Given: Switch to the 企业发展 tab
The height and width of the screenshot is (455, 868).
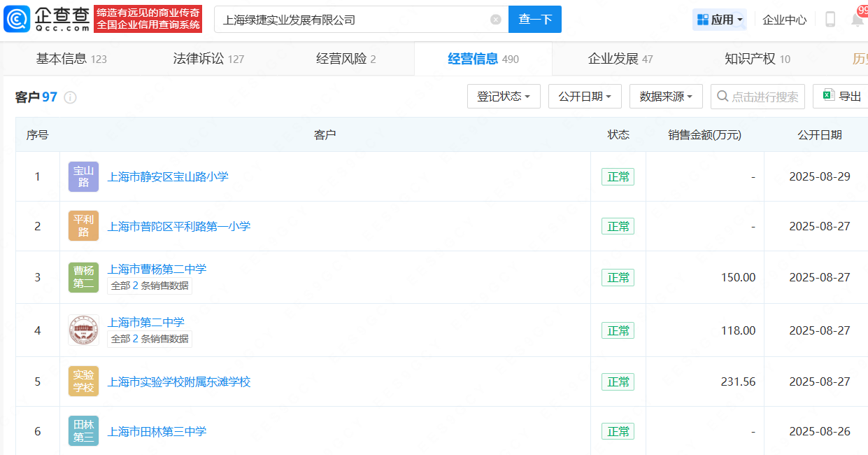Looking at the screenshot, I should (620, 59).
